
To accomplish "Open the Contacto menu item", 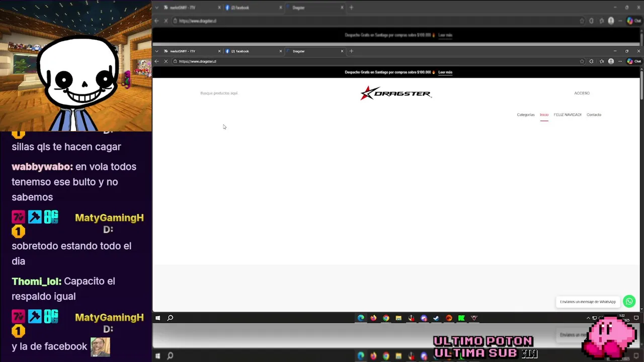I will 594,115.
